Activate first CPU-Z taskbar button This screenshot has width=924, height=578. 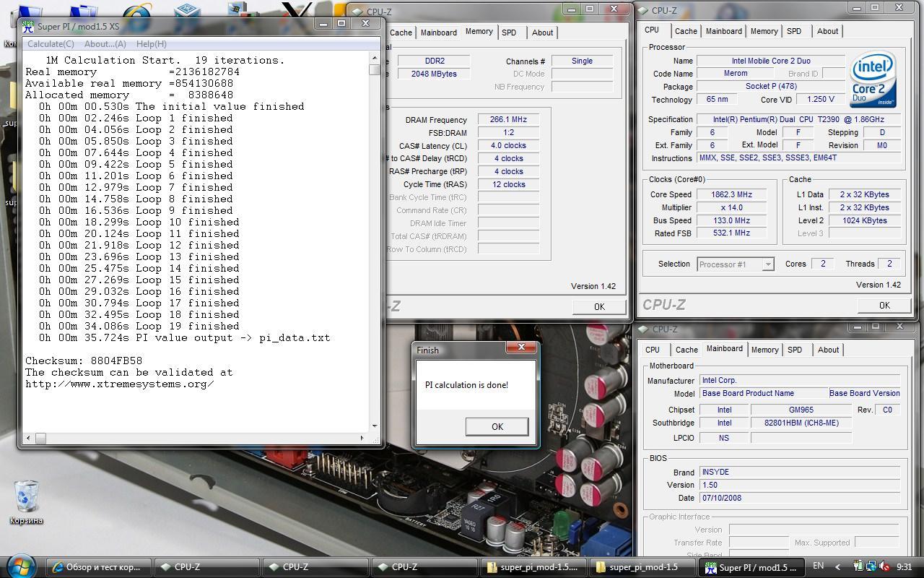click(209, 567)
